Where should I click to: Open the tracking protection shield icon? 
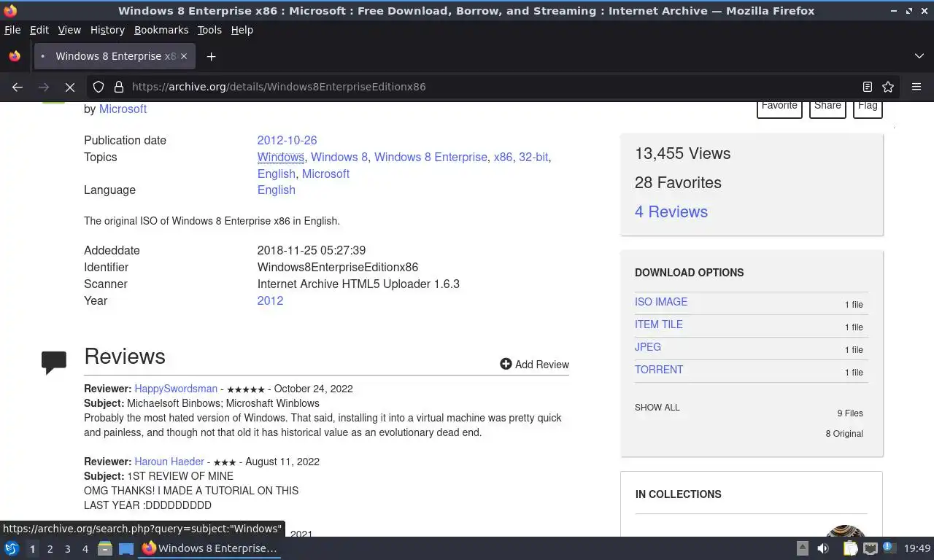(x=99, y=87)
